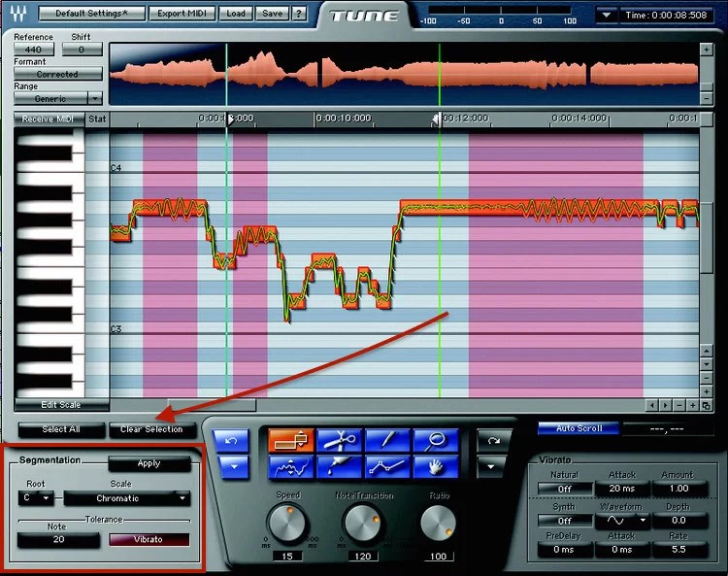Open the vibrato Waveform dropdown

pos(622,521)
